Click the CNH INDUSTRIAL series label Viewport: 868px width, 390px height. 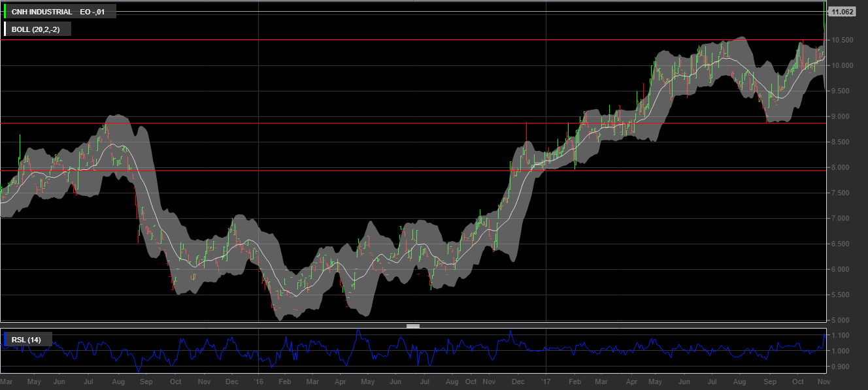42,12
